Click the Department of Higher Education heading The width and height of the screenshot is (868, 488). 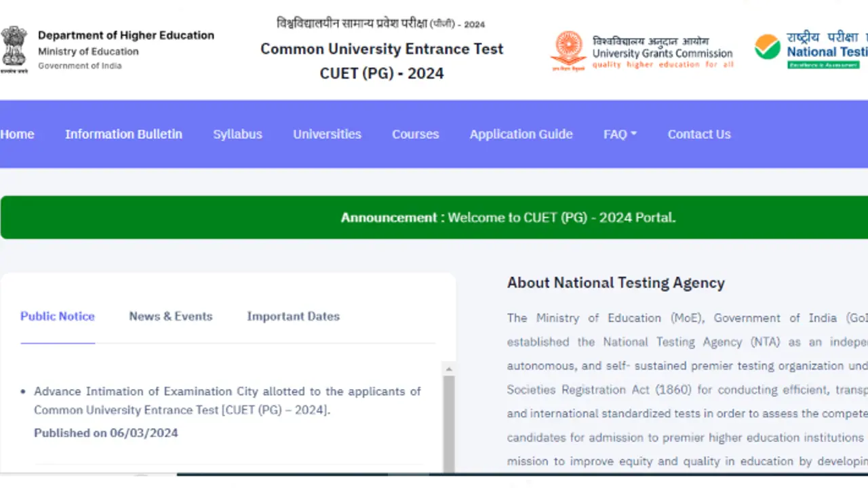pyautogui.click(x=126, y=35)
